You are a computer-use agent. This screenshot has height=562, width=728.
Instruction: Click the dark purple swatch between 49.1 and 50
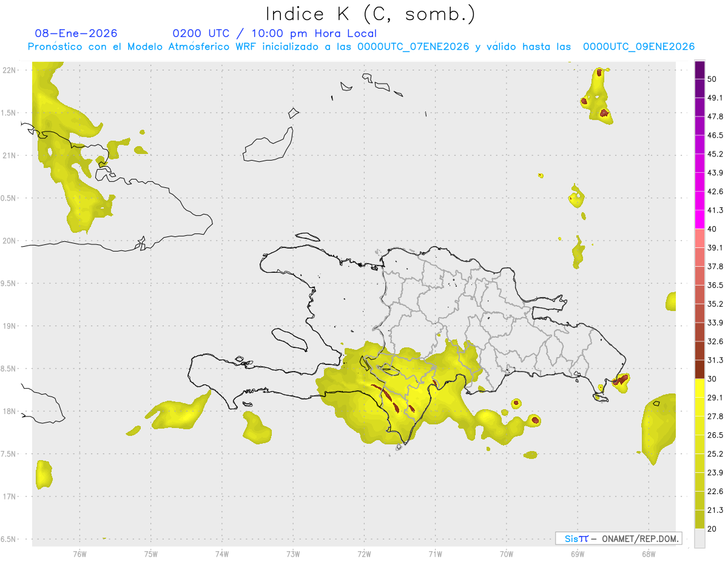pos(699,89)
